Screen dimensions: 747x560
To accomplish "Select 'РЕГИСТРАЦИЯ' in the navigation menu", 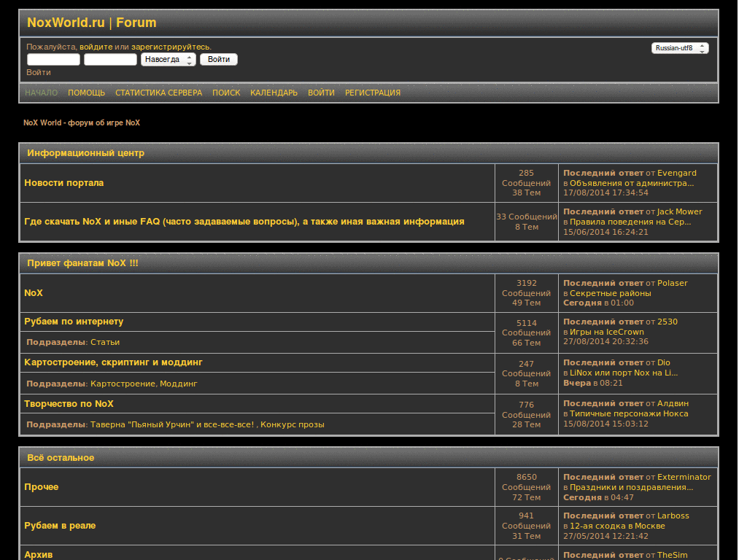I will click(373, 93).
